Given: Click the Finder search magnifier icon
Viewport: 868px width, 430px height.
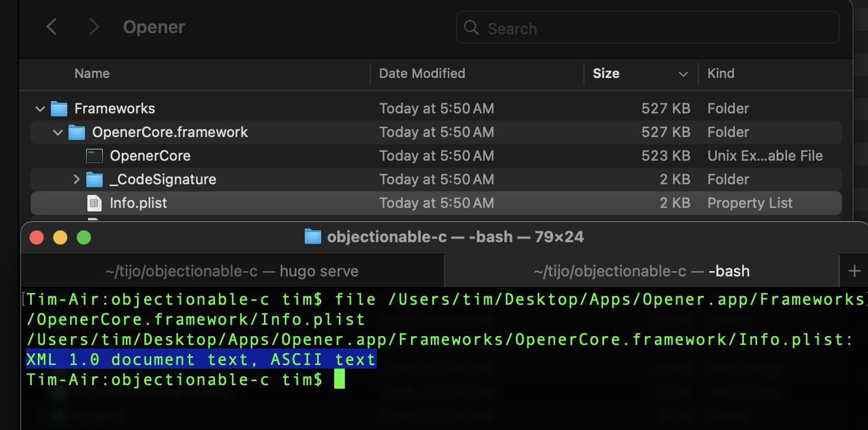Looking at the screenshot, I should pyautogui.click(x=471, y=28).
